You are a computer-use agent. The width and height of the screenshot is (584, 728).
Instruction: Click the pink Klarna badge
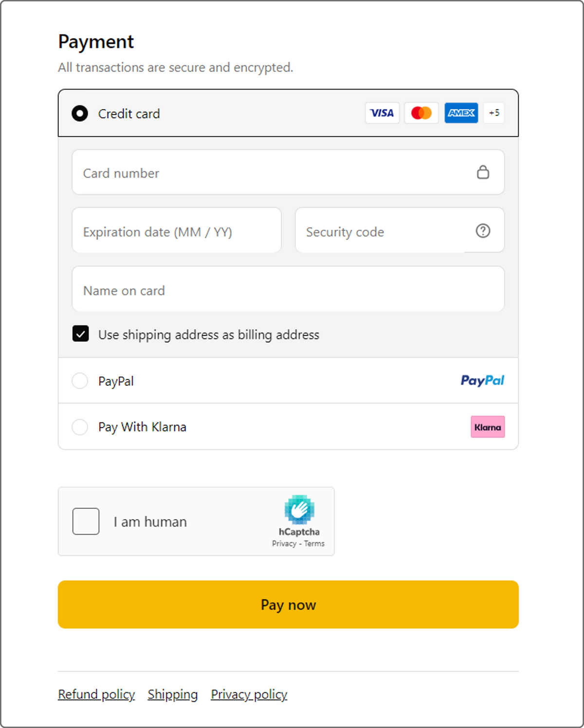pos(488,427)
